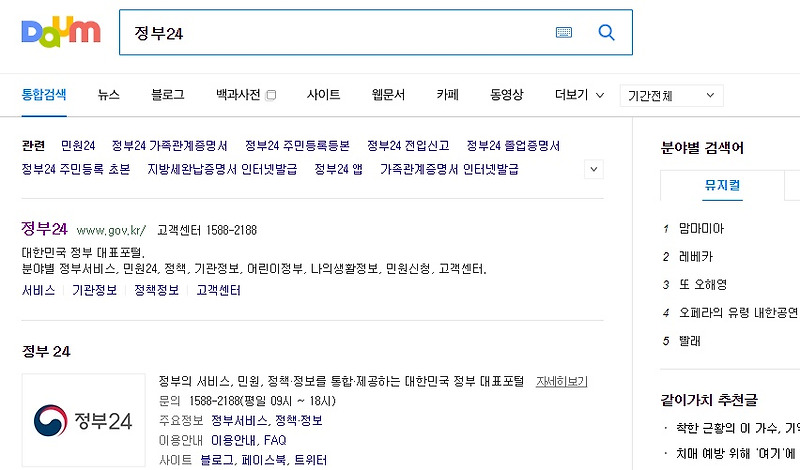Click the small icon beside 백과사전
The image size is (800, 470).
point(271,95)
